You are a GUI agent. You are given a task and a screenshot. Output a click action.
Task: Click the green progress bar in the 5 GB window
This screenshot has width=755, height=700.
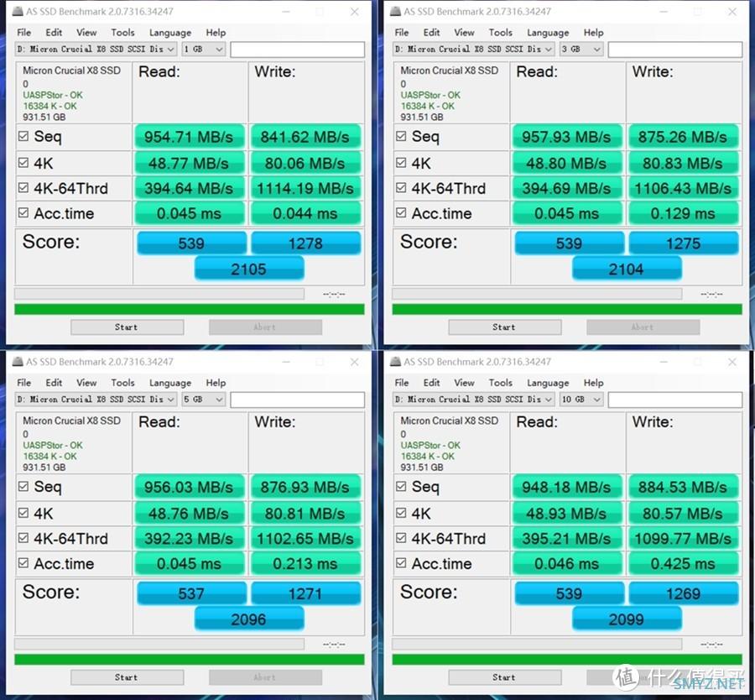click(190, 660)
